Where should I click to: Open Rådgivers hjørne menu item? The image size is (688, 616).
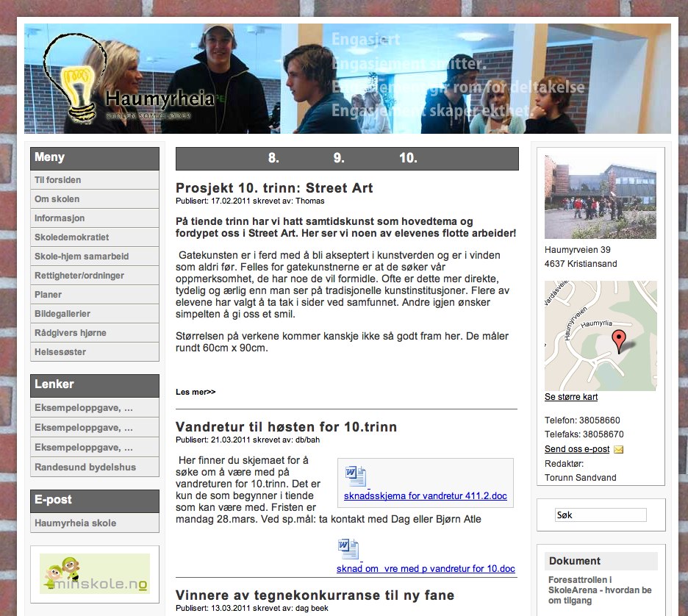pyautogui.click(x=95, y=332)
